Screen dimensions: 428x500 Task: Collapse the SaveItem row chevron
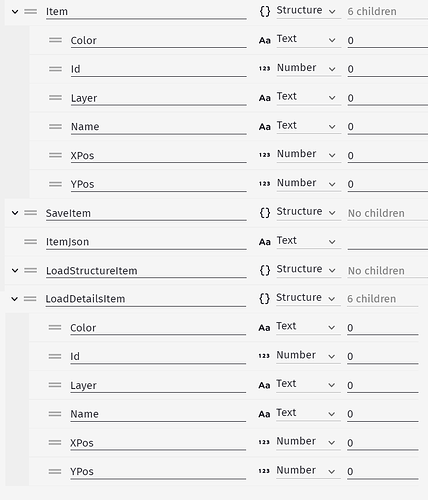15,213
